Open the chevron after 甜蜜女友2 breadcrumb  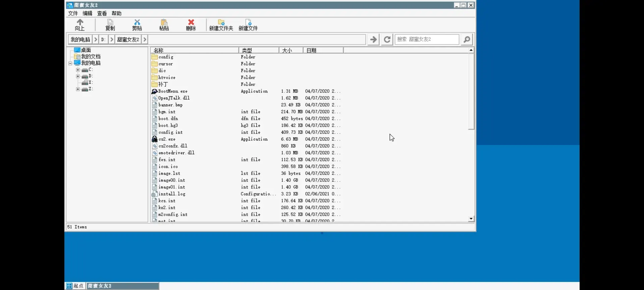[x=145, y=39]
